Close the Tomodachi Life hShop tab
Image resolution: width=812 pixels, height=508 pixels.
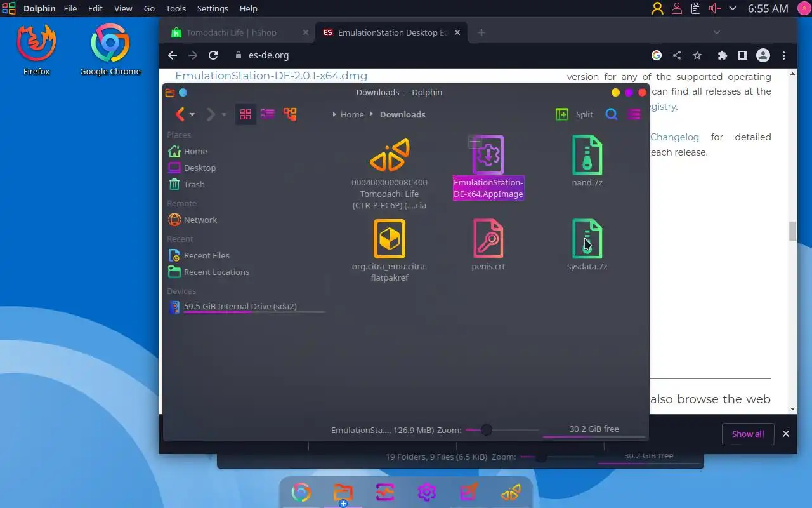point(306,32)
